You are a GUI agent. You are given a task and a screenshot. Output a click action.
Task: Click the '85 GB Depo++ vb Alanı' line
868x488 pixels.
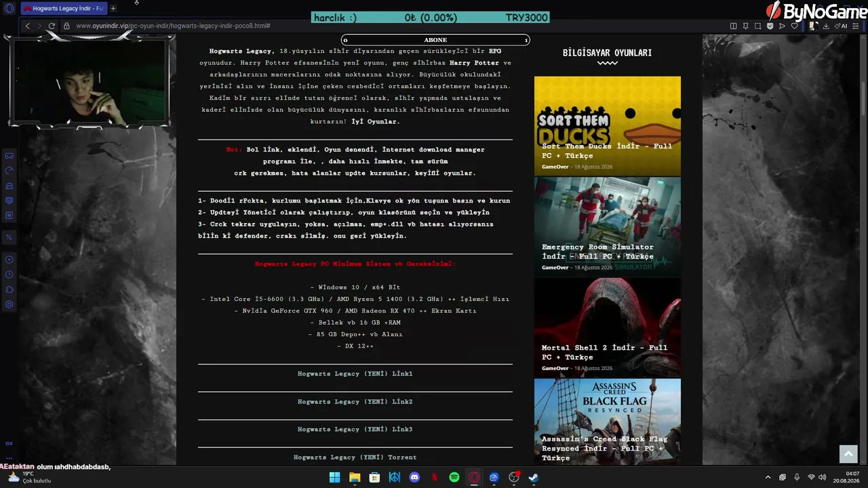tap(355, 334)
